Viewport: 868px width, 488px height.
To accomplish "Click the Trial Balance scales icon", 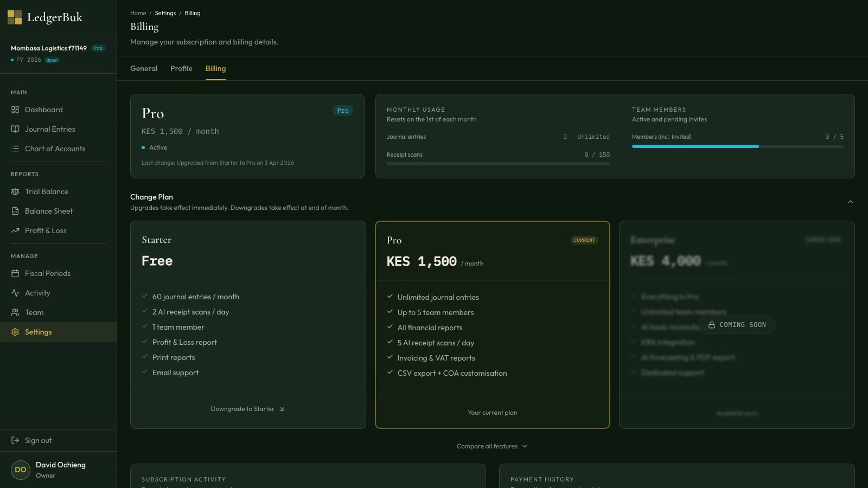I will click(15, 191).
